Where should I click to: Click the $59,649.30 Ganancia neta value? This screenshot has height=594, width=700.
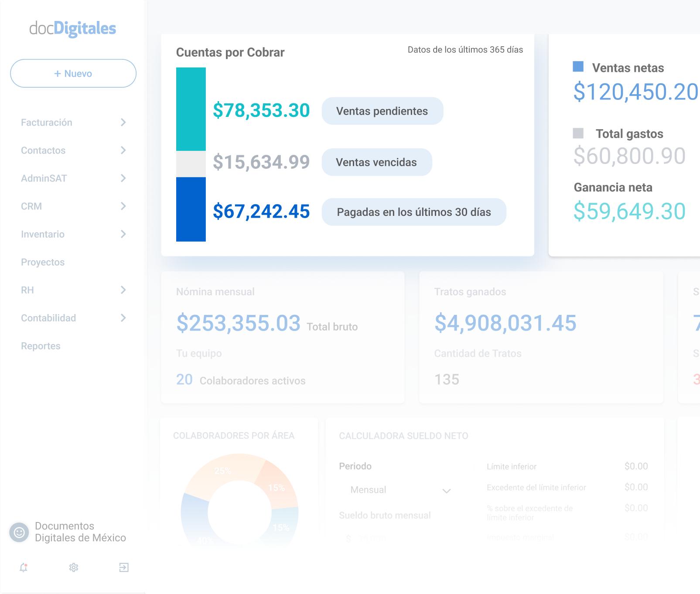point(629,211)
